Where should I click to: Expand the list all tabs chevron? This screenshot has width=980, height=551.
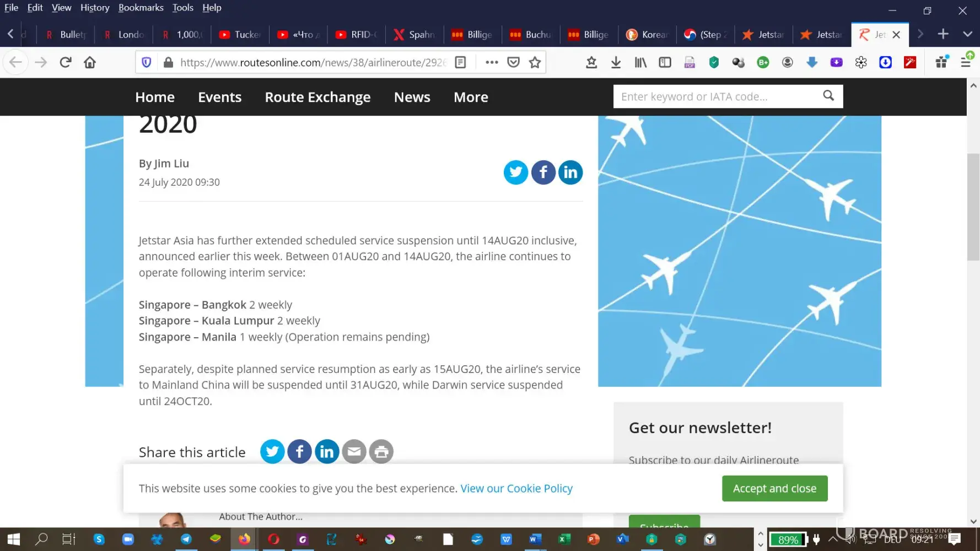tap(967, 34)
